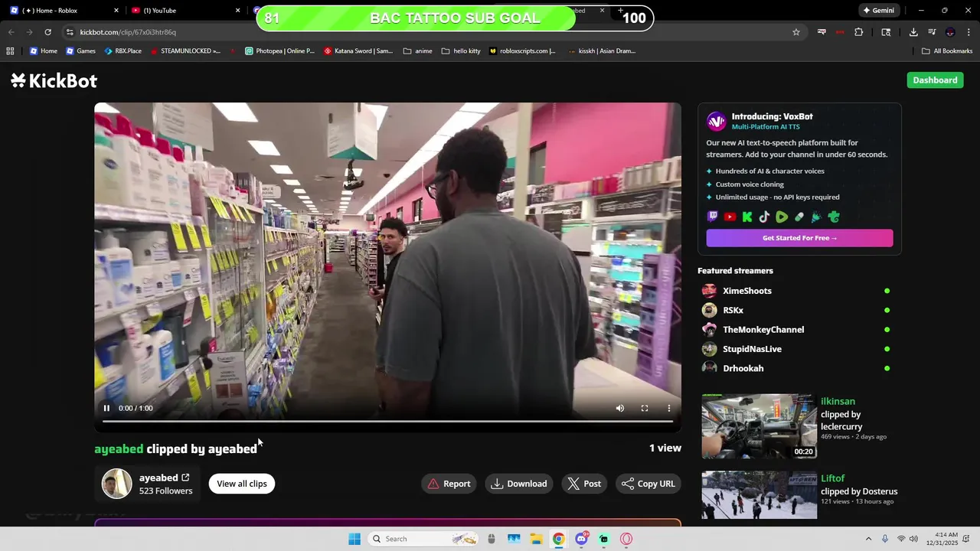The image size is (980, 551).
Task: Open the Games bookmark
Action: [x=80, y=51]
